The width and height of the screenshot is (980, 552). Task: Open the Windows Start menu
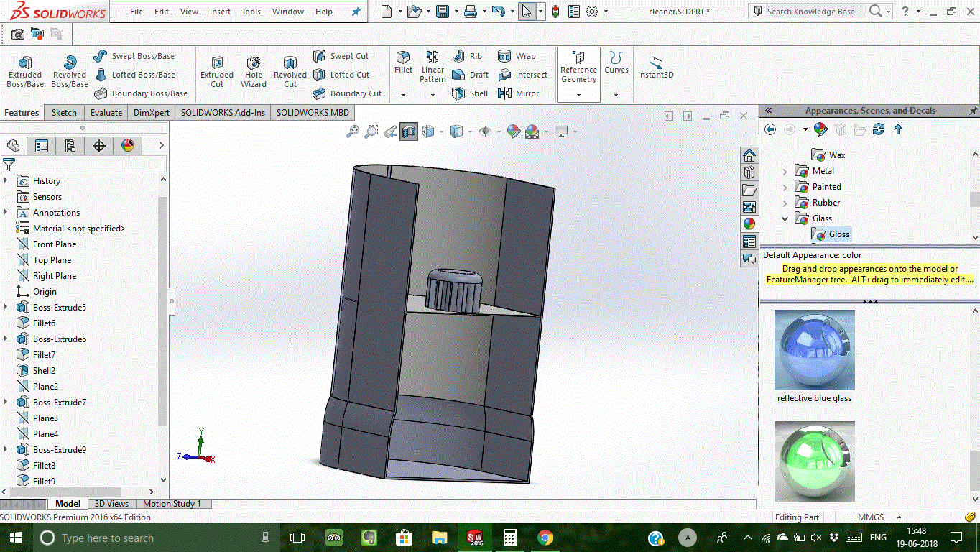coord(16,538)
